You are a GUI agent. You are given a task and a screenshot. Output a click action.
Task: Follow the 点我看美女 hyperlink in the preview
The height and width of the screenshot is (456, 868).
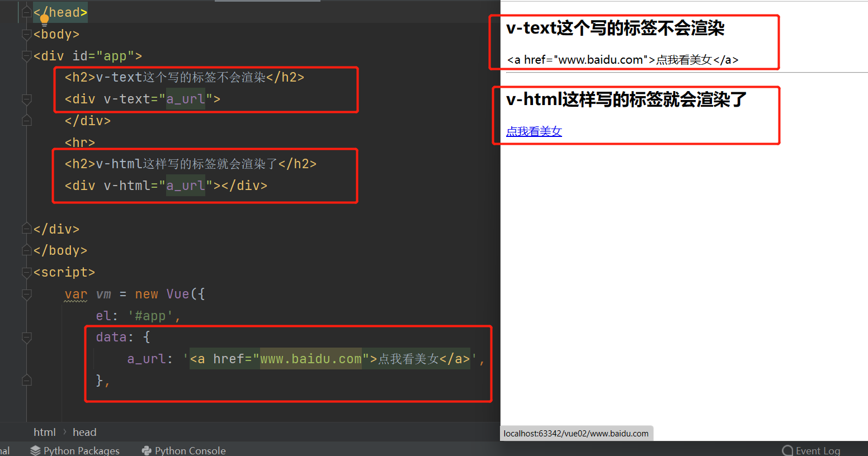(x=534, y=131)
